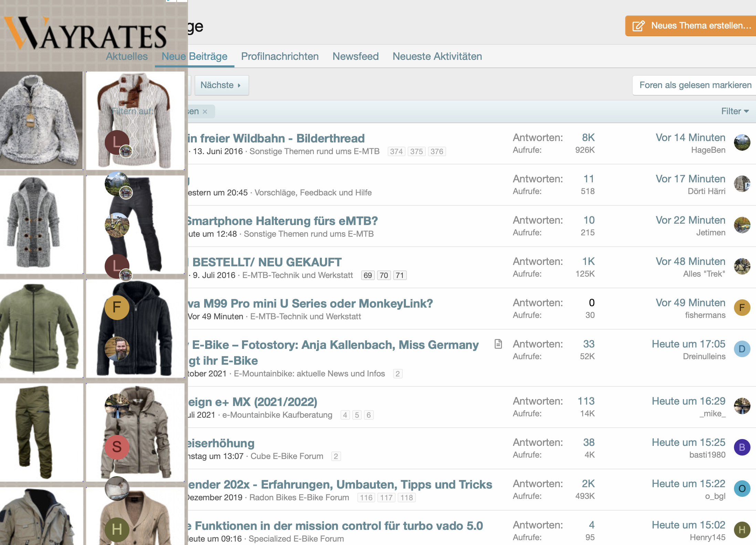Screen dimensions: 756x545
Task: Select the Neueste Aktivitäten tab
Action: pyautogui.click(x=437, y=56)
